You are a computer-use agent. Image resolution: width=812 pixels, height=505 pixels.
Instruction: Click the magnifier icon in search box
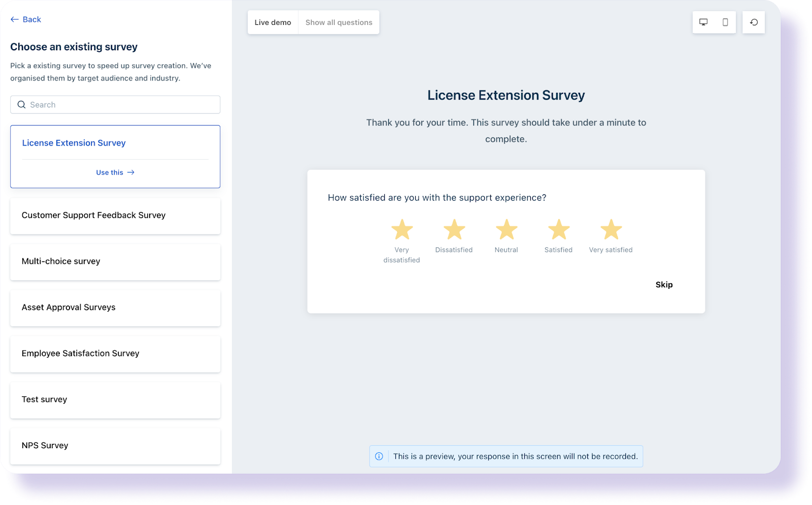(21, 105)
